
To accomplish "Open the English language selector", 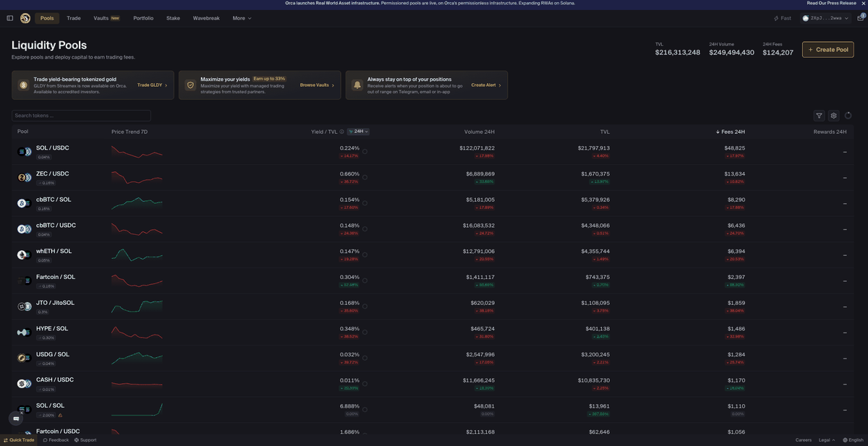I will [x=854, y=439].
